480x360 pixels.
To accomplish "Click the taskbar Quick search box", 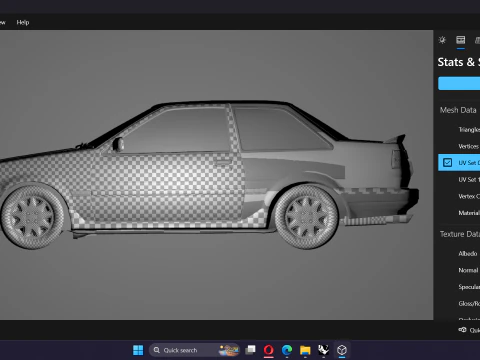I will coord(194,350).
